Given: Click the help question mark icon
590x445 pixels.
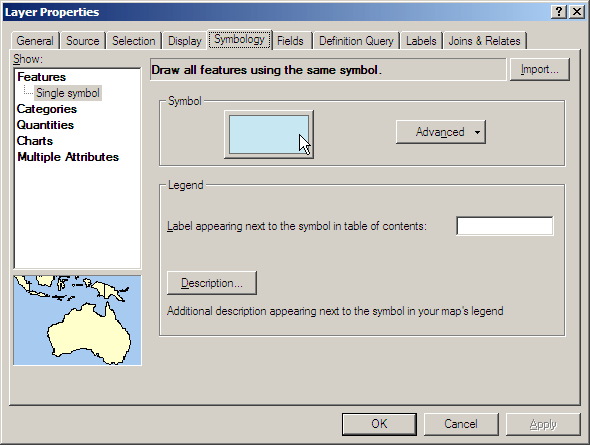Looking at the screenshot, I should [x=559, y=12].
